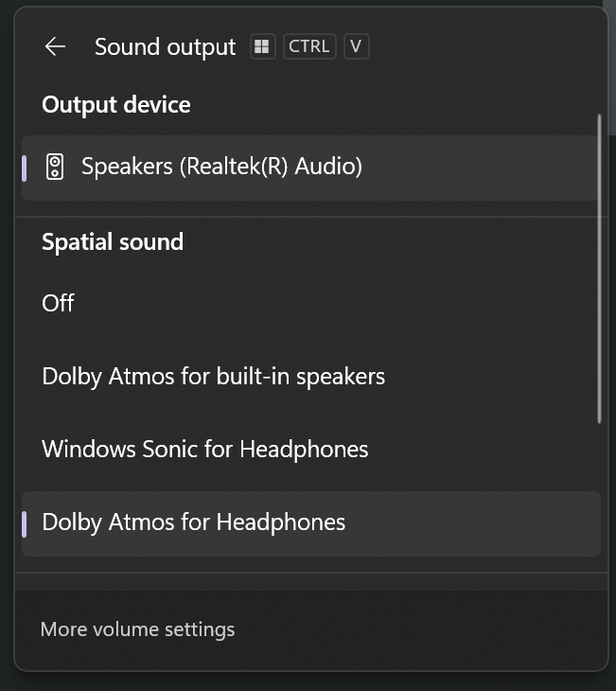
Task: Click the scrollbar track below the thumb
Action: point(599,492)
